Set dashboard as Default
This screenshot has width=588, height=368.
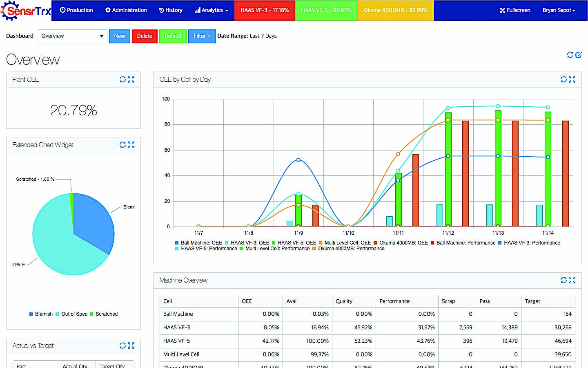(173, 36)
